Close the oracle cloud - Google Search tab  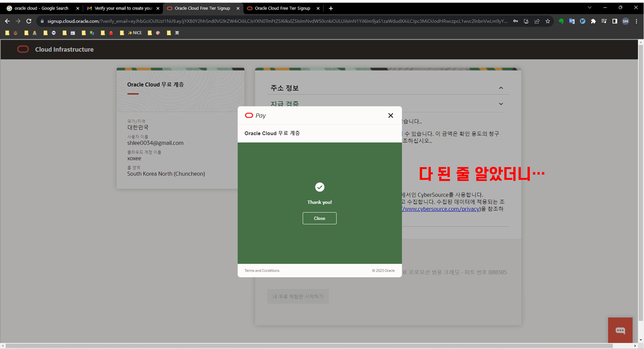click(x=78, y=8)
